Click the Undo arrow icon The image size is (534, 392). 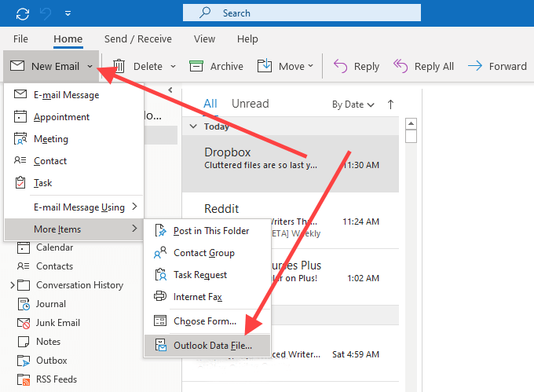[46, 13]
